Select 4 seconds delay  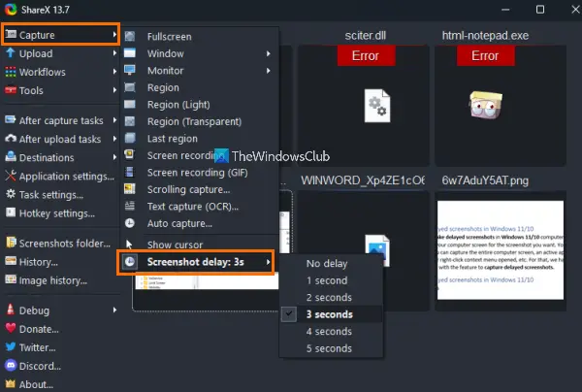(331, 331)
